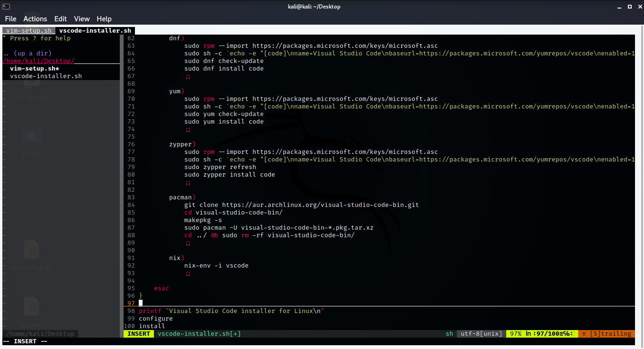Click the /home/kali/Desktop tree statusline
644x349 pixels.
pyautogui.click(x=40, y=334)
